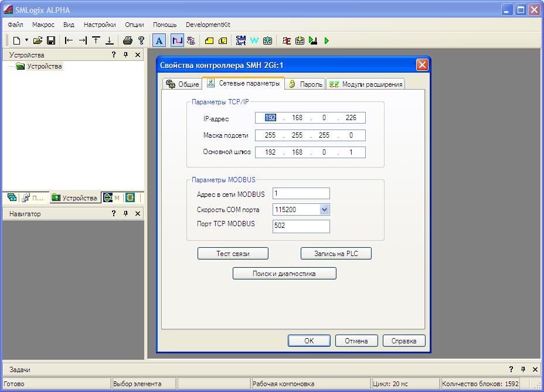Toggle auto-hide pin on Навигатор panel
This screenshot has width=544, height=392.
[x=125, y=213]
